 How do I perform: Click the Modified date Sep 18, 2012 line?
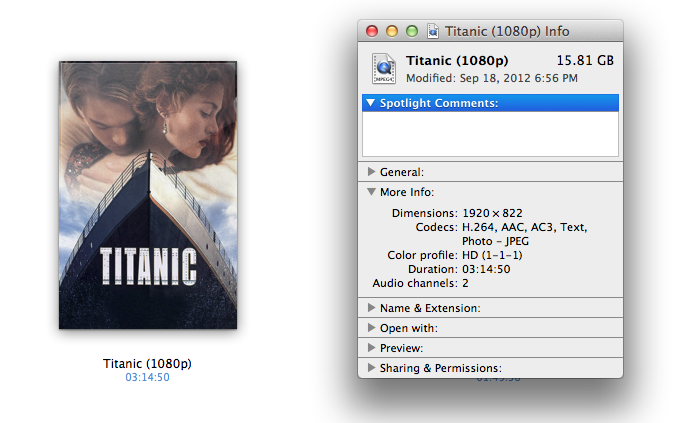click(492, 79)
